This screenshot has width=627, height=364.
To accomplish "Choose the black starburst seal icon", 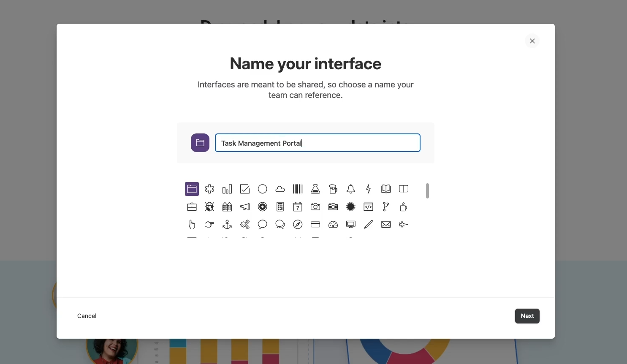I will tap(351, 207).
